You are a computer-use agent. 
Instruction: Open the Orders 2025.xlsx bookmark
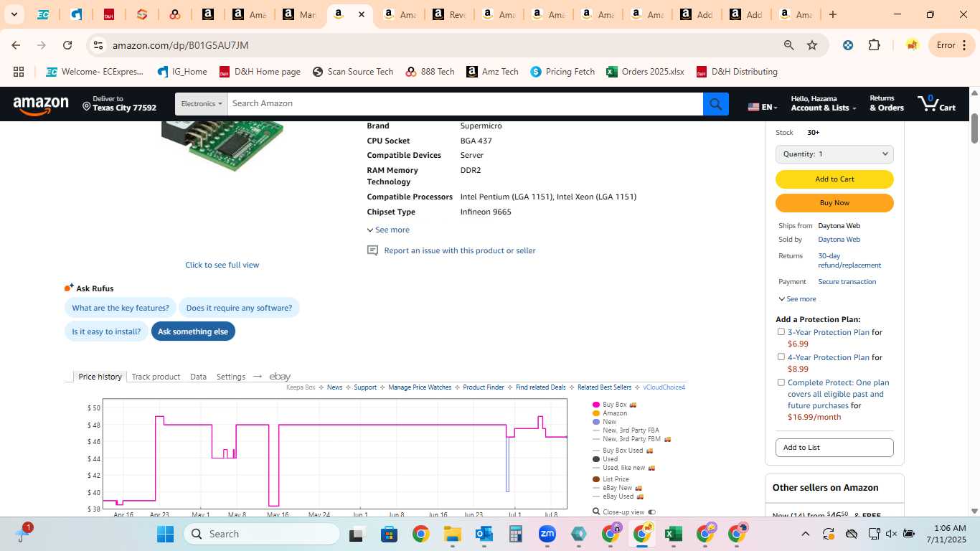[x=645, y=72]
